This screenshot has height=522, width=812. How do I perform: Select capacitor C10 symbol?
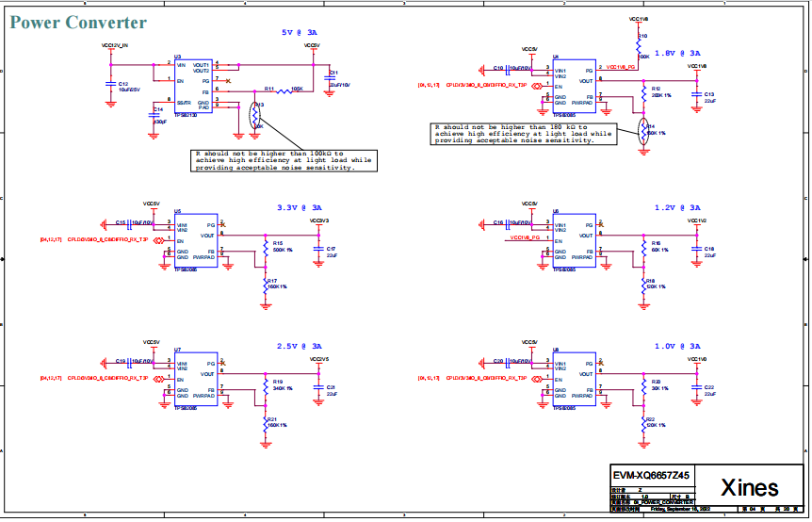coord(508,68)
